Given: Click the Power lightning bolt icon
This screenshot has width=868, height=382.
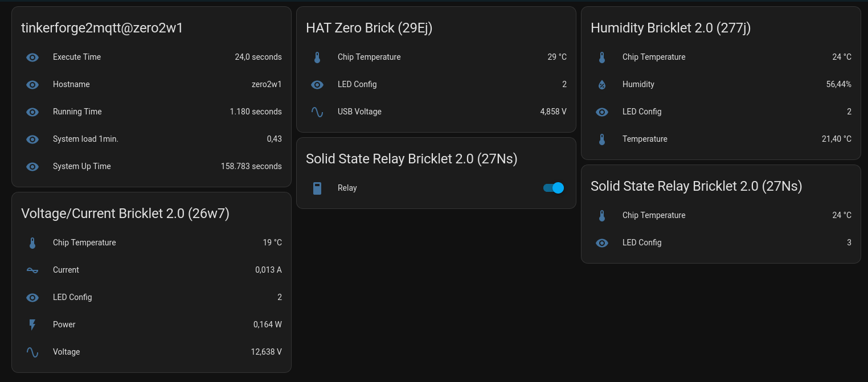Looking at the screenshot, I should point(32,325).
